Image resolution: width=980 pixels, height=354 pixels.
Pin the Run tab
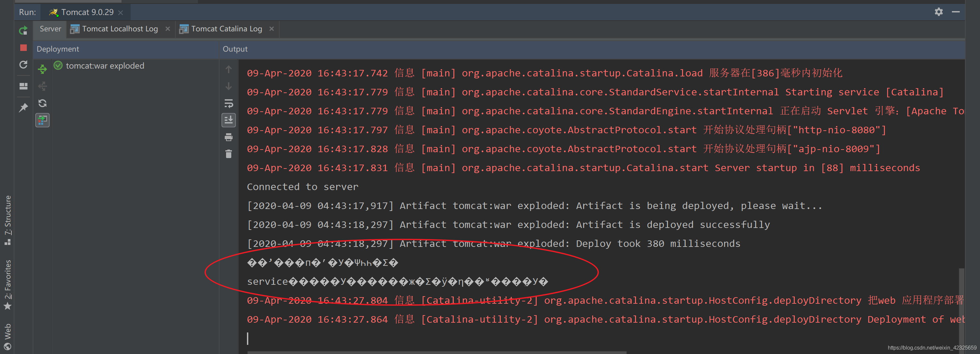click(x=24, y=108)
